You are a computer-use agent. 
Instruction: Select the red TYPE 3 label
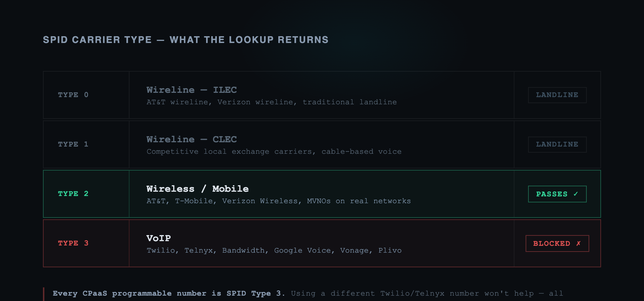73,243
